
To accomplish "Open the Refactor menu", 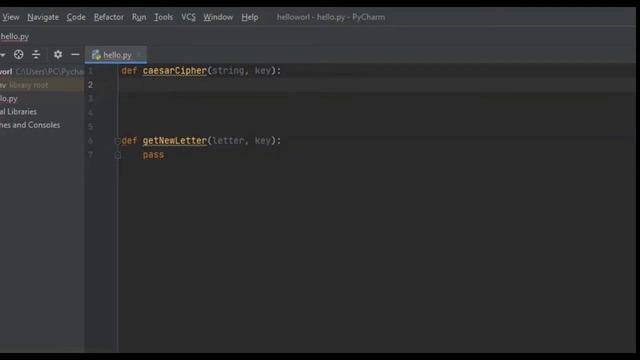I will 109,17.
